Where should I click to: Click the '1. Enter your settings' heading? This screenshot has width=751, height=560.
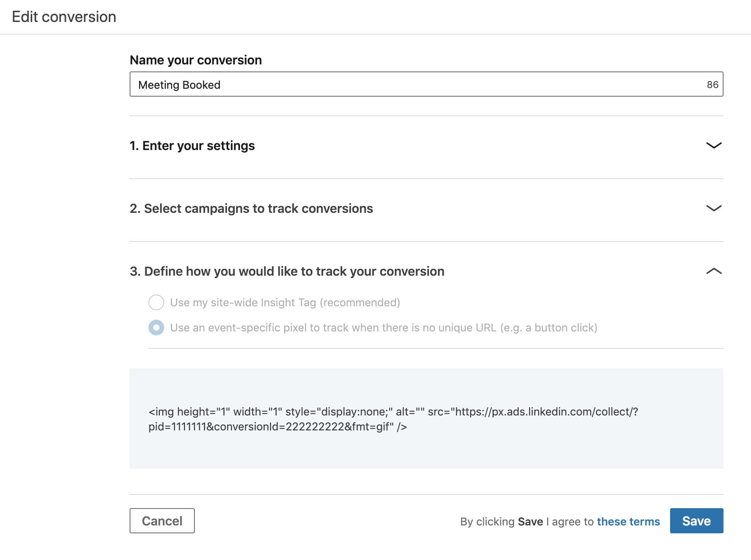(192, 146)
